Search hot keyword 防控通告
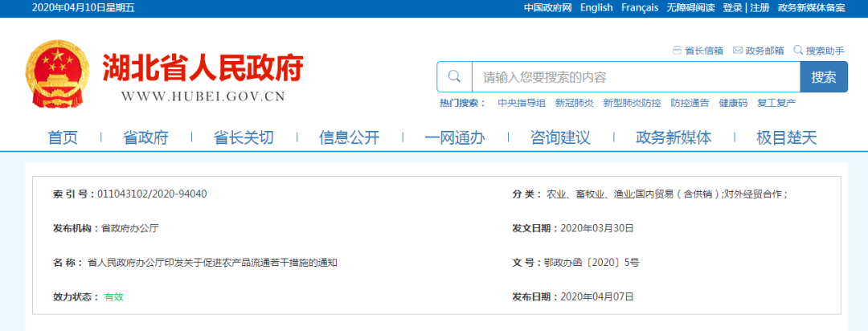This screenshot has height=331, width=868. [x=690, y=103]
